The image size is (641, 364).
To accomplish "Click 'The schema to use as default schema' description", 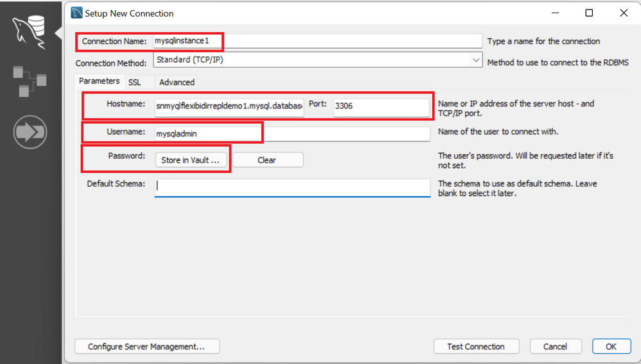I will tap(518, 188).
